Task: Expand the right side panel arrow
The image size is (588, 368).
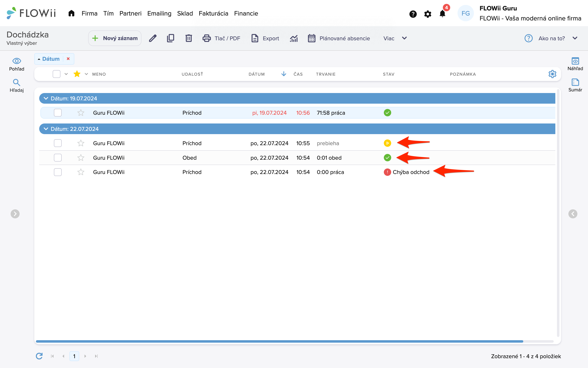Action: pyautogui.click(x=573, y=214)
